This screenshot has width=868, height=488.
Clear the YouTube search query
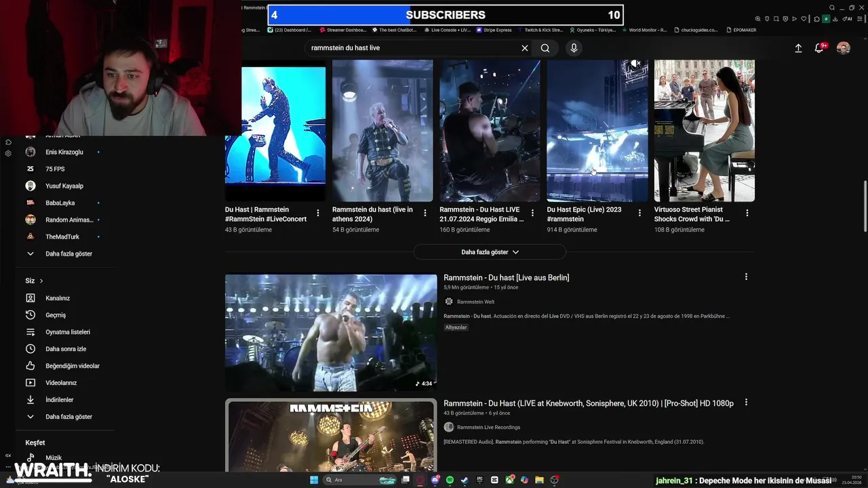click(524, 48)
